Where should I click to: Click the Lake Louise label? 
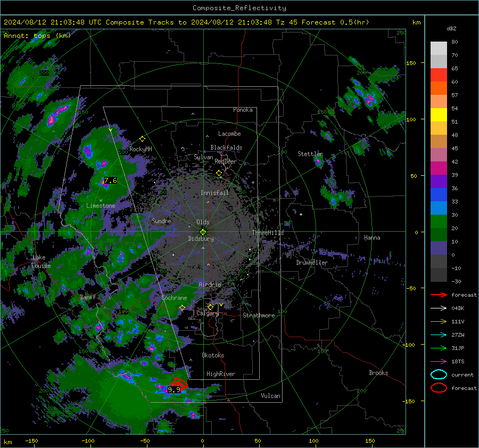pyautogui.click(x=41, y=262)
